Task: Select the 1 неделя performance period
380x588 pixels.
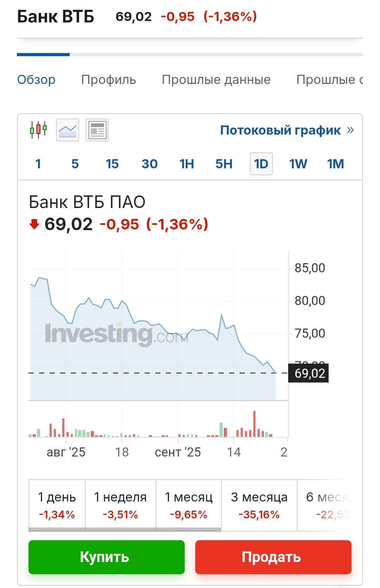Action: coord(120,505)
